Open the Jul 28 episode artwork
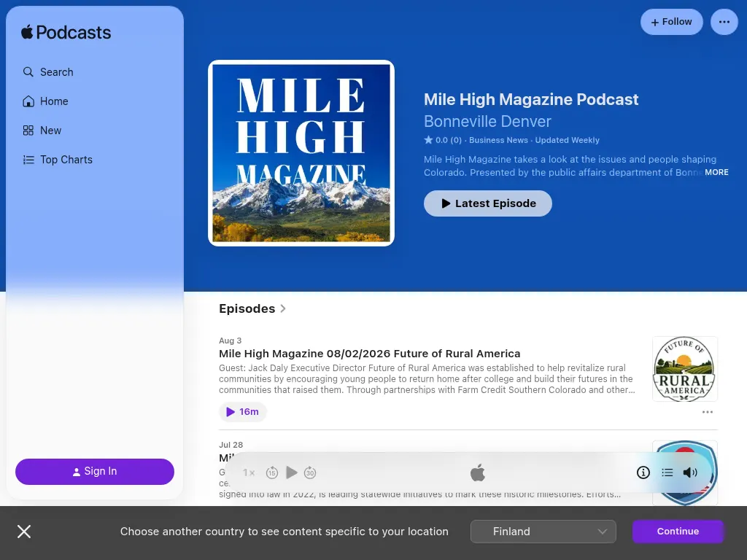The image size is (747, 560). click(684, 472)
